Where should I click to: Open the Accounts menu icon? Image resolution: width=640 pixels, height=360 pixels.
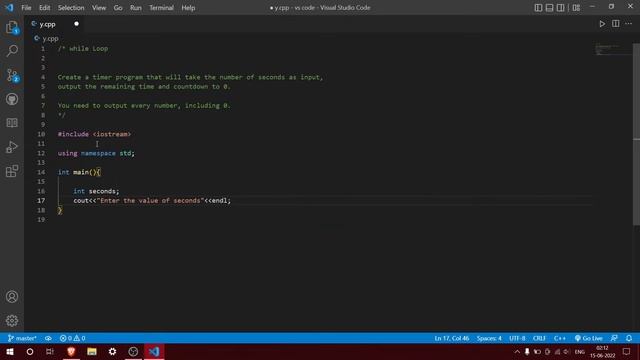[12, 297]
